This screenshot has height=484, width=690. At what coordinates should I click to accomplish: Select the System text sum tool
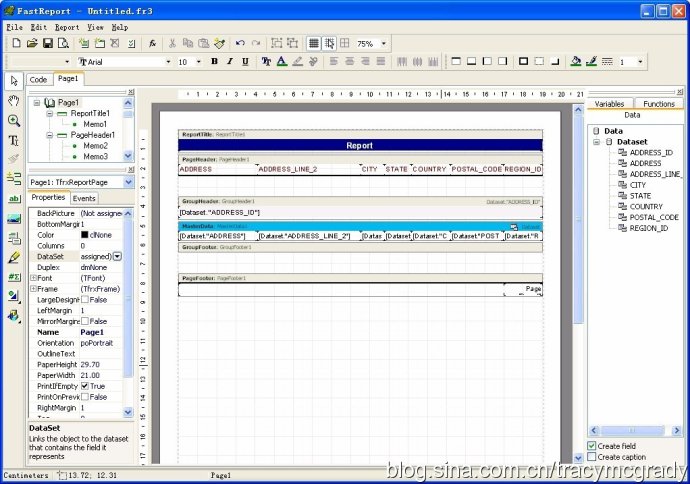point(14,277)
